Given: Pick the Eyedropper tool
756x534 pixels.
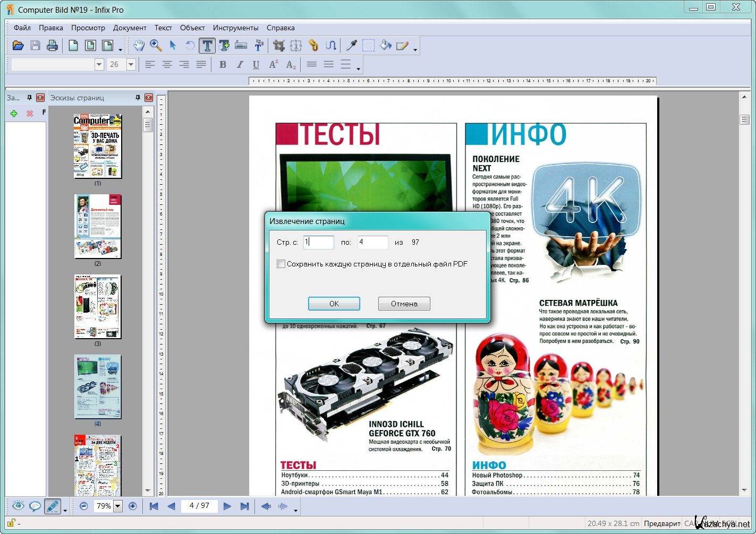Looking at the screenshot, I should [351, 46].
